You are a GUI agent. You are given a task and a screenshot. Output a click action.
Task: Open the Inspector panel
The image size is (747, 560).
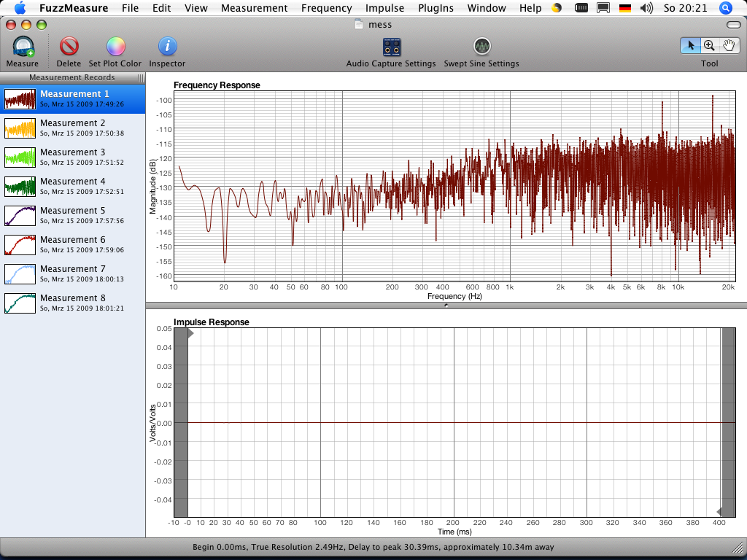click(167, 47)
